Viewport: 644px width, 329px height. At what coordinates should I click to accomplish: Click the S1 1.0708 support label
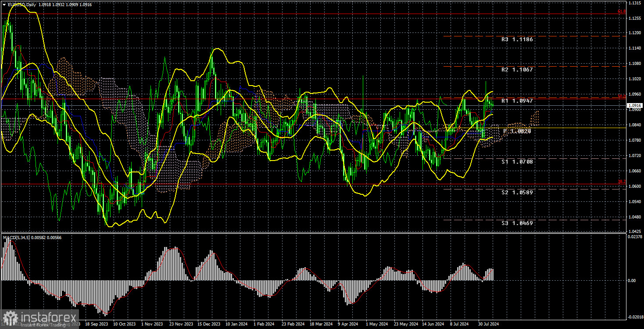tap(517, 162)
